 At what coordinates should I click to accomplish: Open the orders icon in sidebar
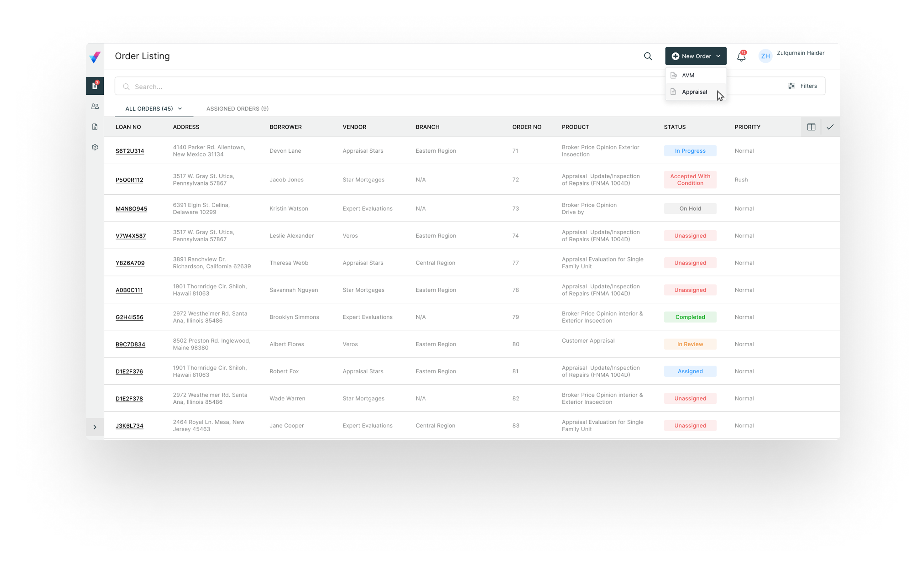pos(95,86)
